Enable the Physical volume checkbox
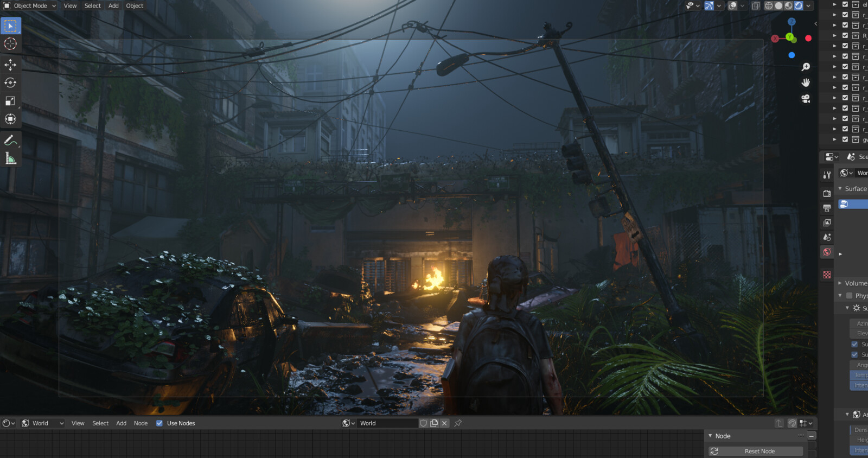 tap(850, 296)
